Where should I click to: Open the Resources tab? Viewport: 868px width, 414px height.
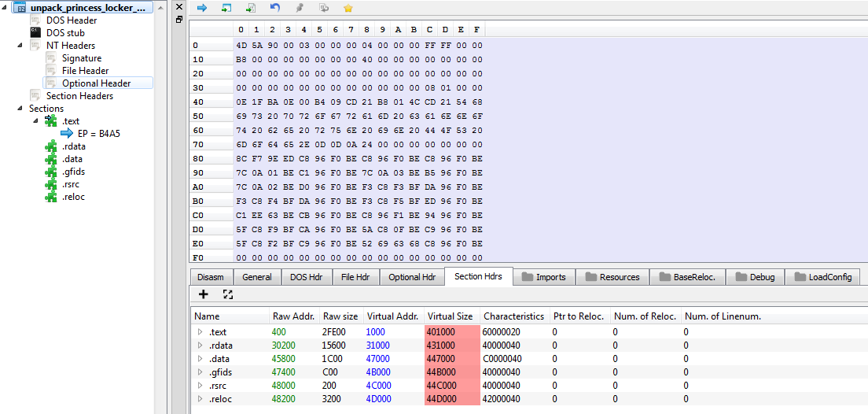pyautogui.click(x=612, y=277)
